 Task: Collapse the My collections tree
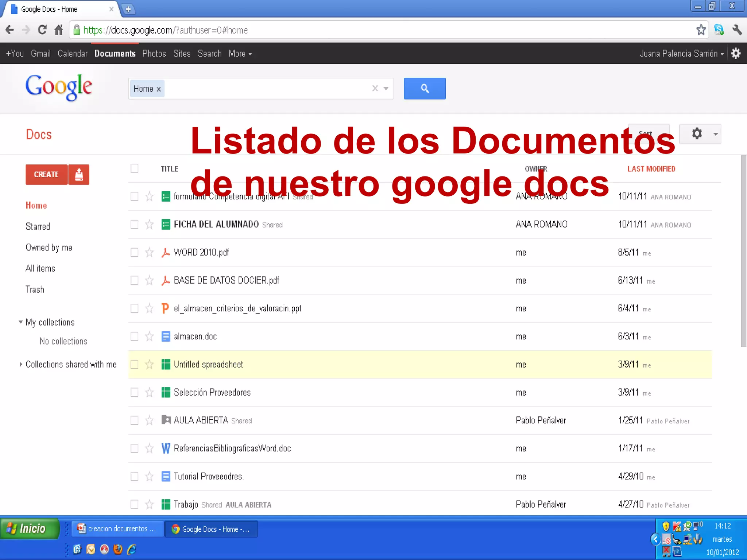(20, 322)
